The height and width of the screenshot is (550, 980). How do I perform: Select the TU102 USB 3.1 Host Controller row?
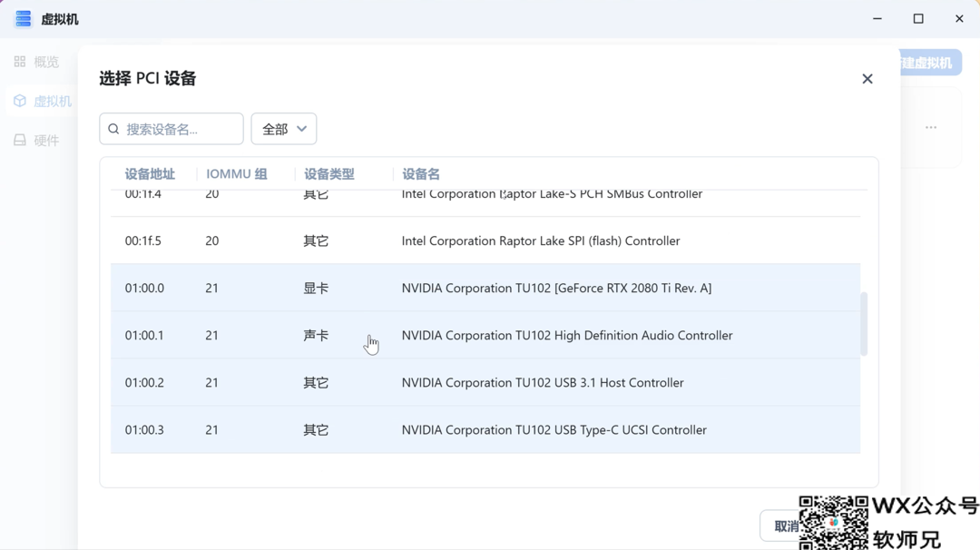(485, 382)
